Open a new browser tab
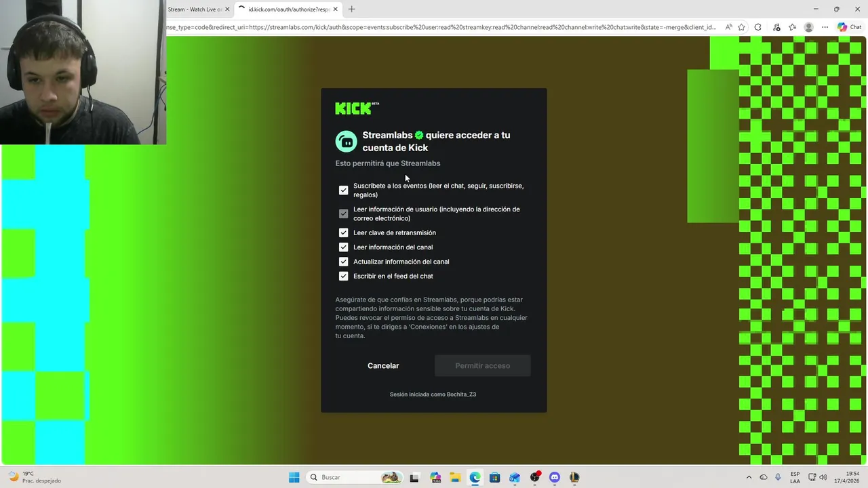The width and height of the screenshot is (868, 488). 351,9
